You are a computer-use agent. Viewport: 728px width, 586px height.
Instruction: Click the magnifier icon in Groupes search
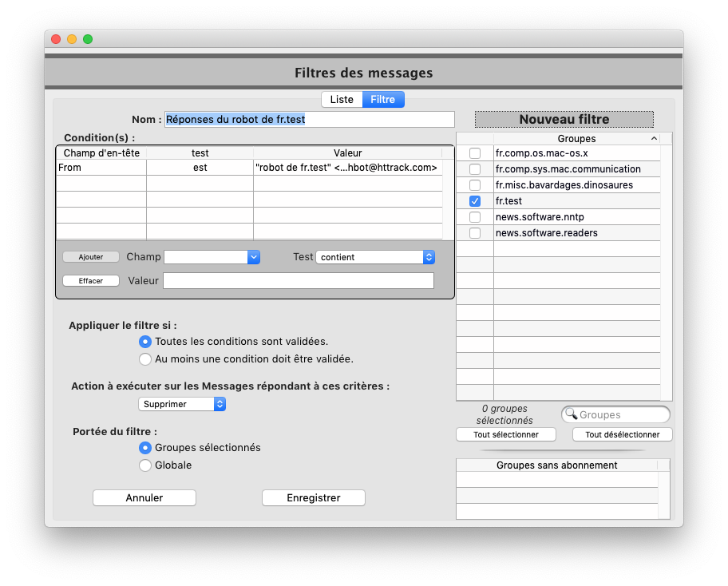(571, 414)
